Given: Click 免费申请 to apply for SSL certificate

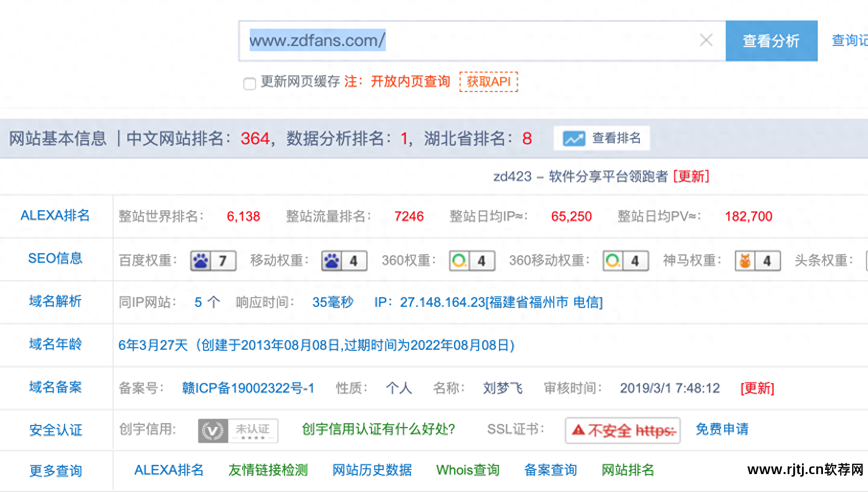Looking at the screenshot, I should coord(722,430).
